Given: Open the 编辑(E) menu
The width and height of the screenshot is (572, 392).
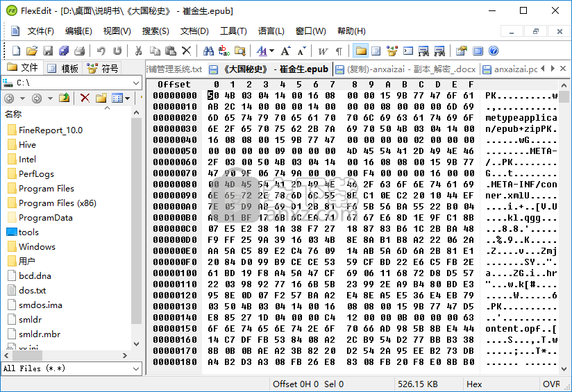Looking at the screenshot, I should [78, 31].
